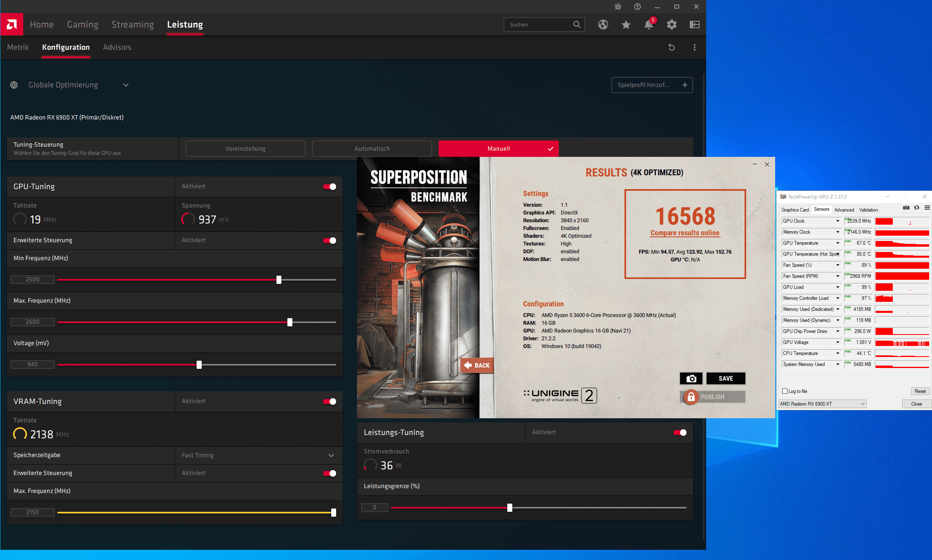Switch to the Streaming tab
This screenshot has width=932, height=560.
133,25
